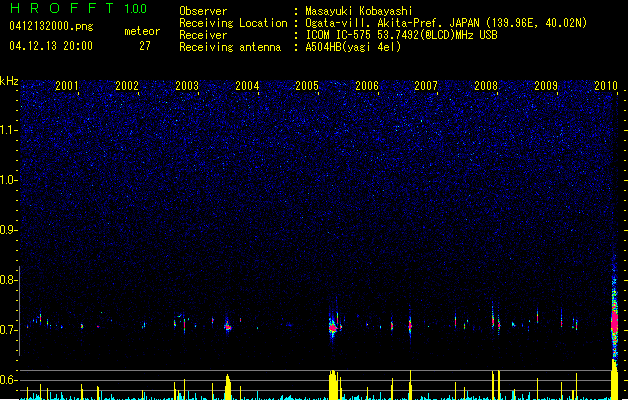Viewport: 629px width, 400px height.
Task: Click the 0.6 frequency axis label
Action: coord(8,380)
